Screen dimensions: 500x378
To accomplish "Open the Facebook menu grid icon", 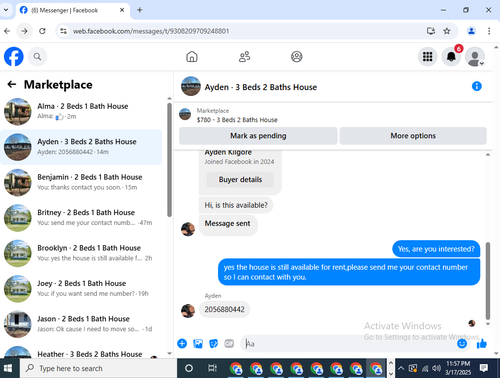I will 428,57.
